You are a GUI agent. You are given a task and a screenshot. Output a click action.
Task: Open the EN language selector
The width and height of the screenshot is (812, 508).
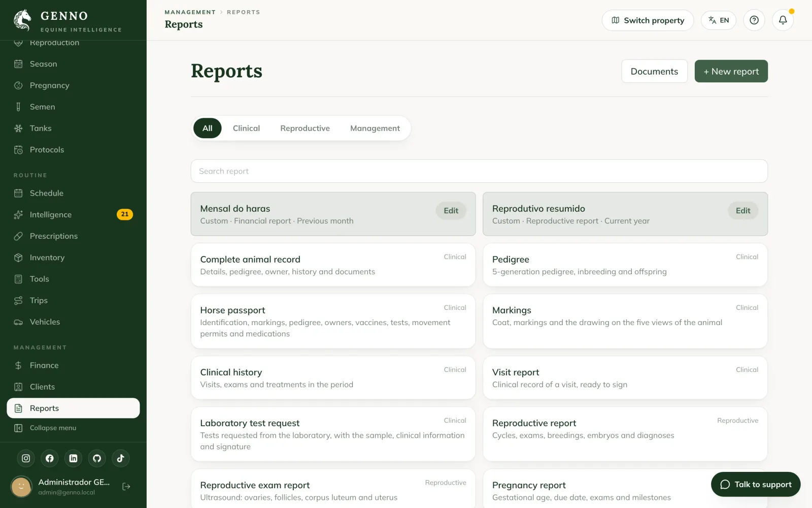tap(719, 20)
